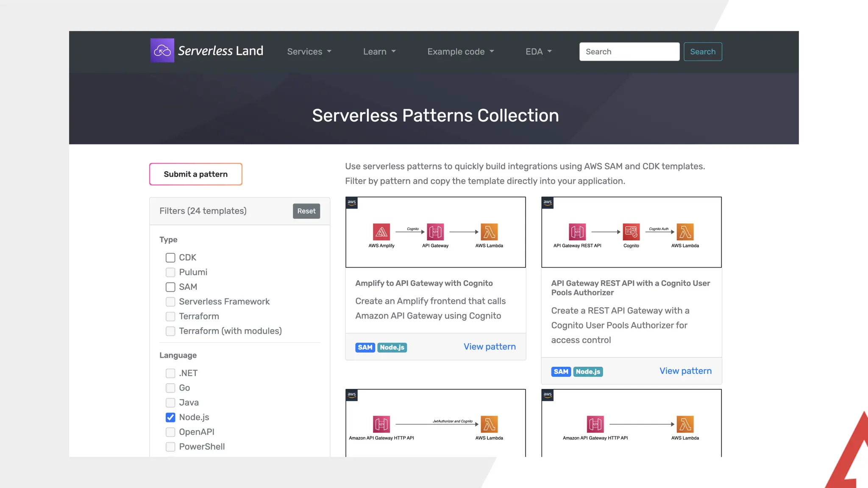Click the Submit a pattern button
Image resolution: width=868 pixels, height=488 pixels.
195,174
